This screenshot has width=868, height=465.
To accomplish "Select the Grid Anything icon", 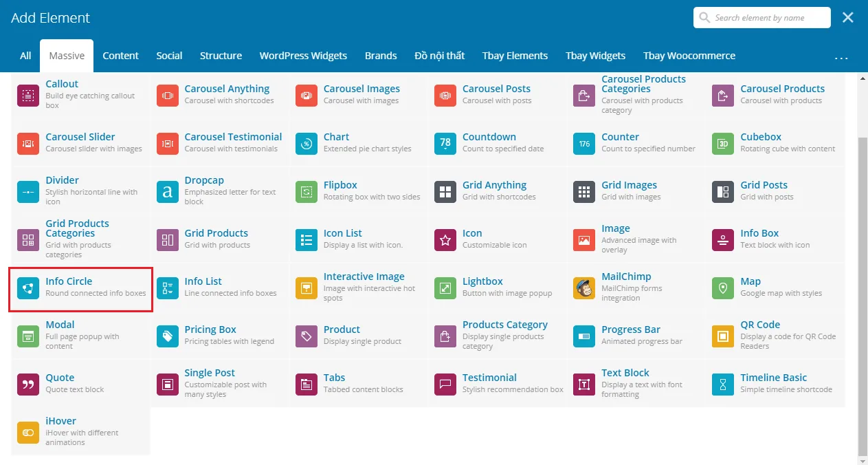I will [x=445, y=192].
